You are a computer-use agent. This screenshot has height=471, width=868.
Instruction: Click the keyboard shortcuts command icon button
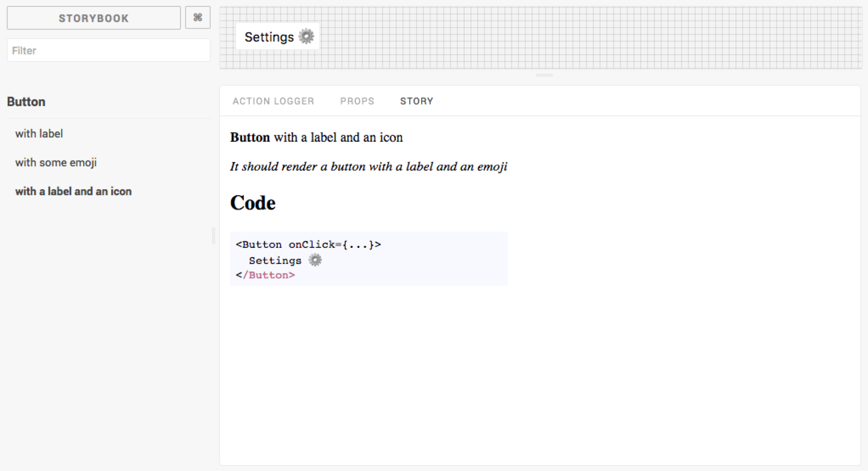click(197, 18)
